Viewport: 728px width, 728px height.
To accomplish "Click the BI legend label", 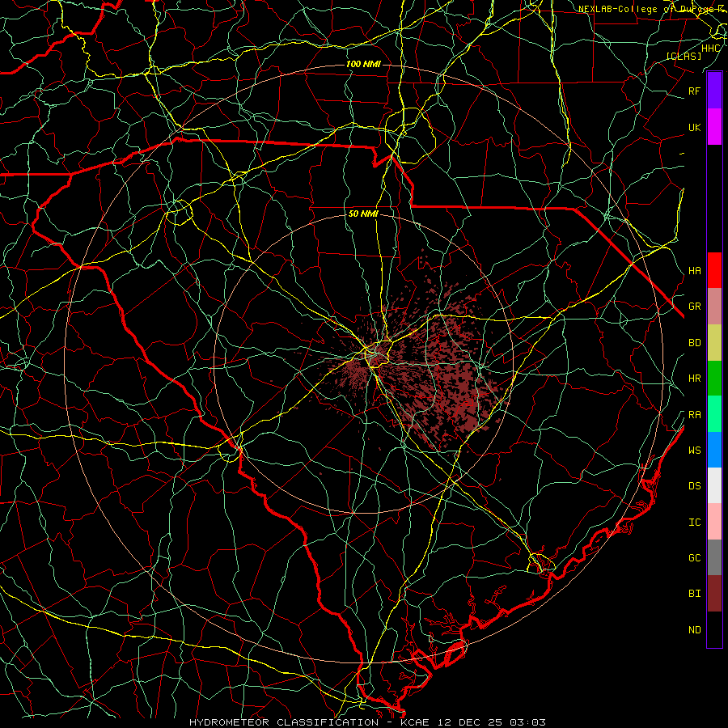I will [694, 594].
